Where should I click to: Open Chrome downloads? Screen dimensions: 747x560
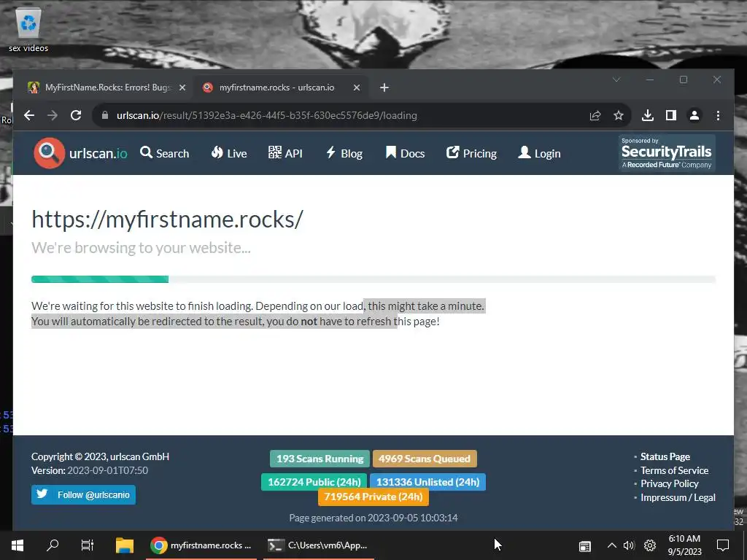tap(648, 115)
